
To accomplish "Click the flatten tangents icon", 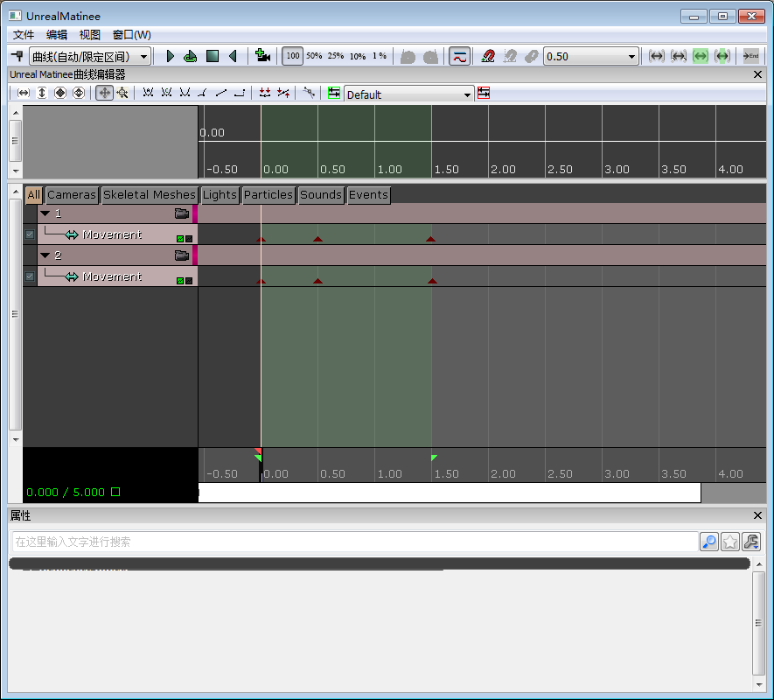I will pos(265,93).
